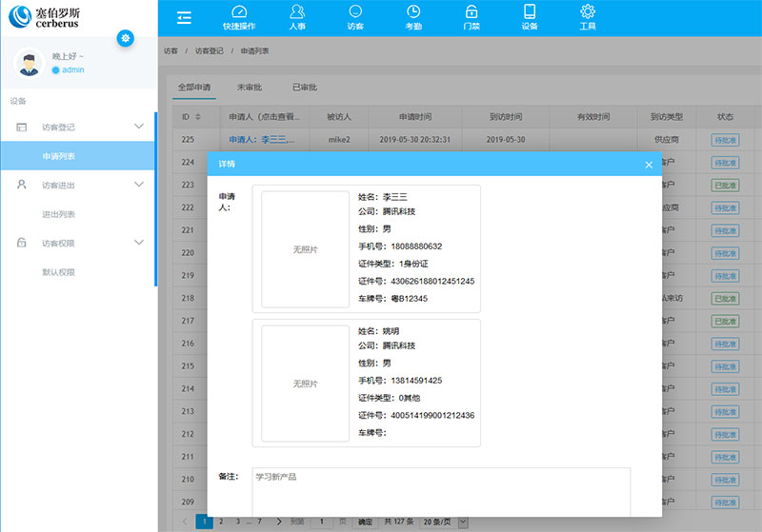This screenshot has height=532, width=762.
Task: Open the 工具 tools module
Action: (588, 17)
